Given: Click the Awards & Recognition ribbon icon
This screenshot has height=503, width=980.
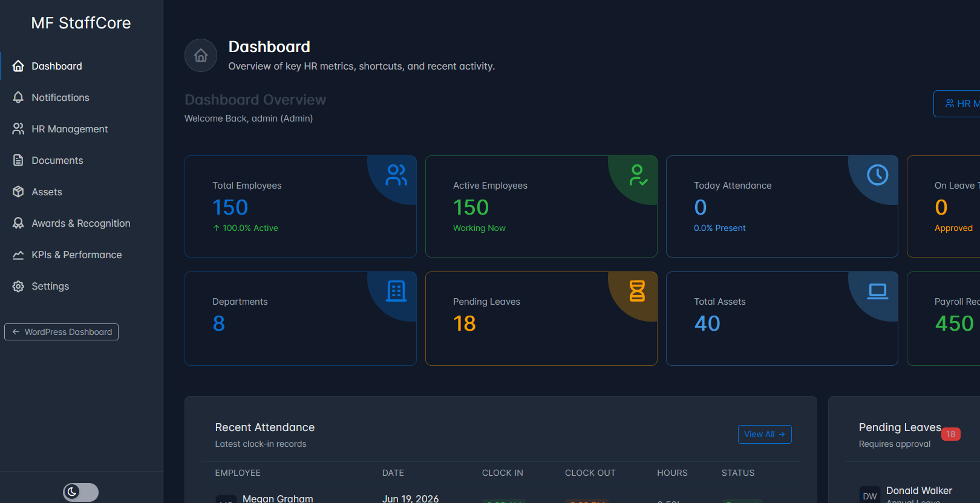Looking at the screenshot, I should [18, 223].
